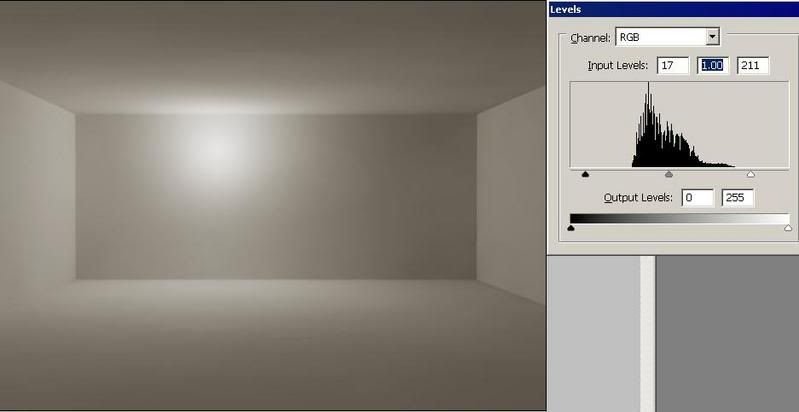Image resolution: width=799 pixels, height=412 pixels.
Task: Click the gray midtone slider triangle
Action: [x=669, y=174]
